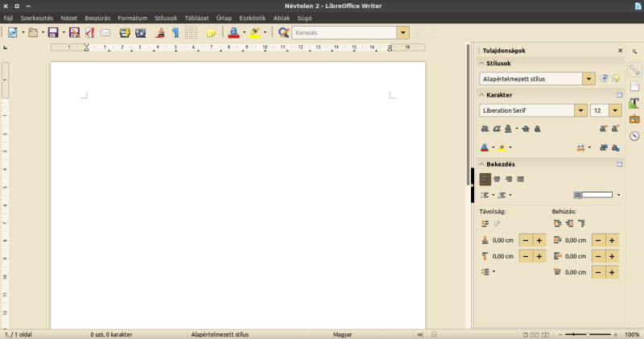Screen dimensions: 644x339
Task: Click the Magyar language field in status bar
Action: tap(342, 334)
